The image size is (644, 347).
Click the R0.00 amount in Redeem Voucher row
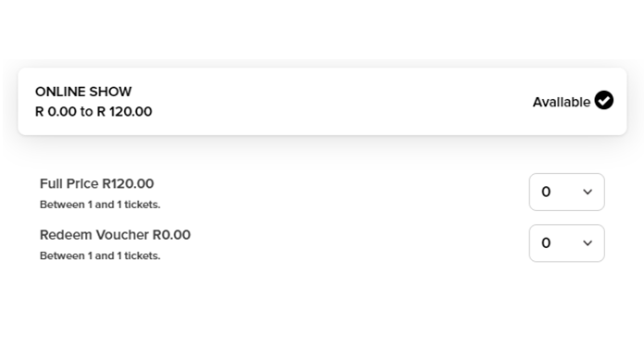(x=172, y=235)
